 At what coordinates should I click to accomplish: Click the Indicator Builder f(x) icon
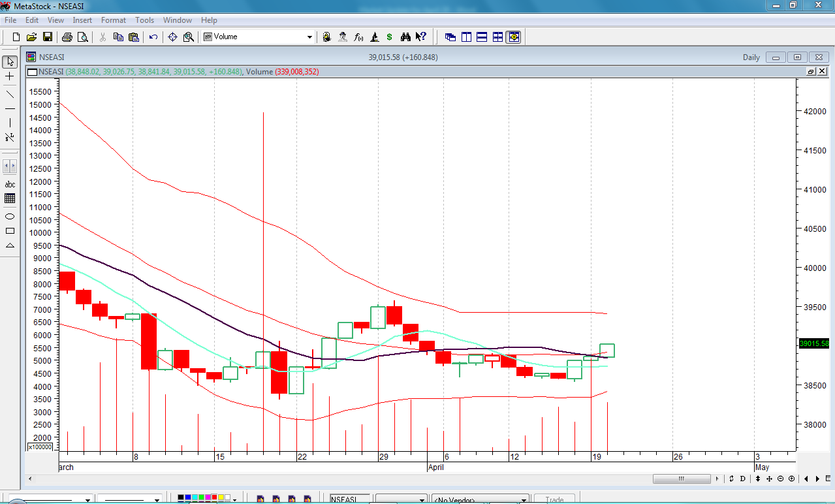coord(358,37)
